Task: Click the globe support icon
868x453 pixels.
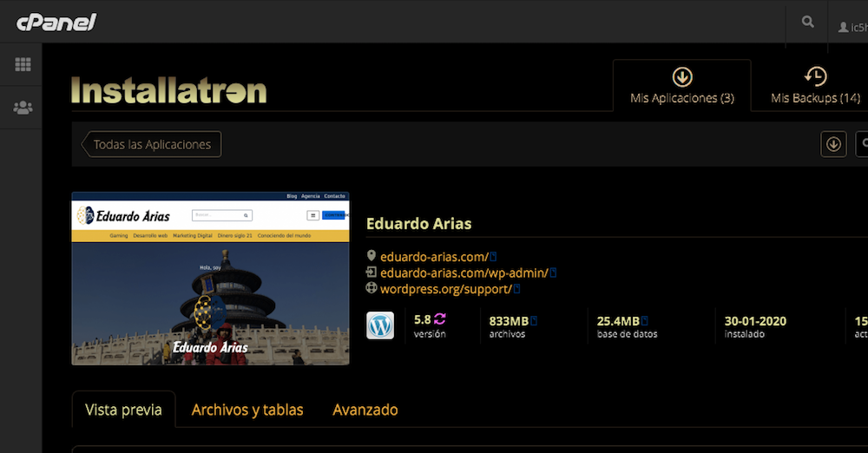Action: (372, 288)
